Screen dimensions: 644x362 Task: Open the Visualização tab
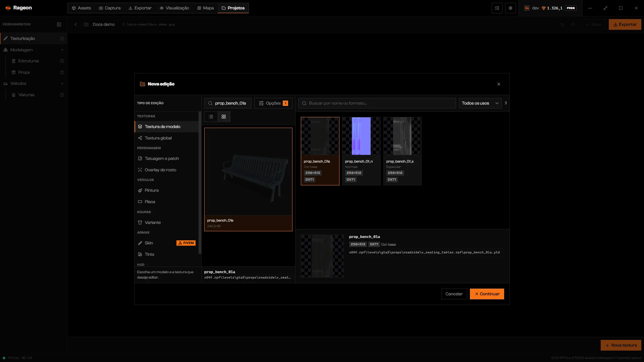point(174,8)
